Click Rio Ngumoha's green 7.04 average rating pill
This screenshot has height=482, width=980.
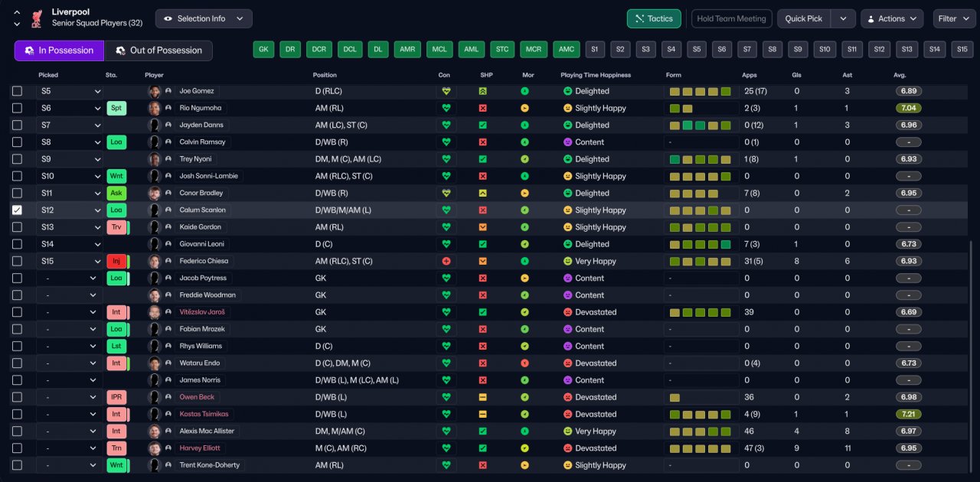coord(908,108)
